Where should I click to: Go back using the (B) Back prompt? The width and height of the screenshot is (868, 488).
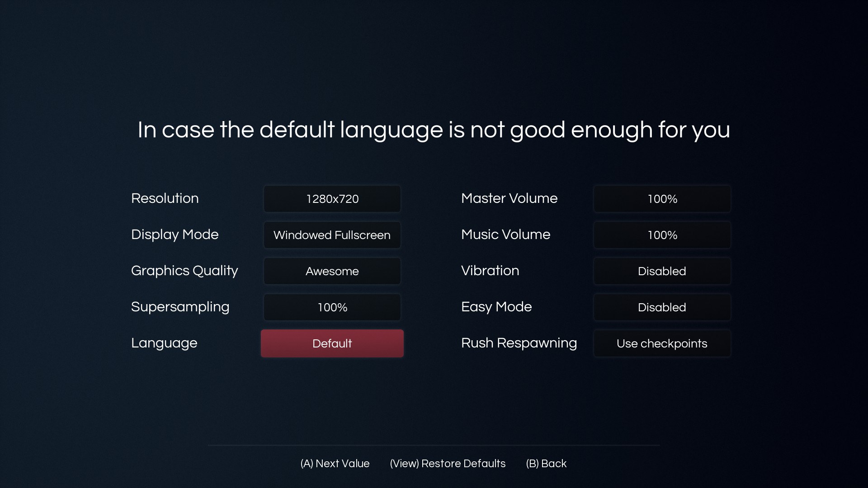(x=546, y=464)
